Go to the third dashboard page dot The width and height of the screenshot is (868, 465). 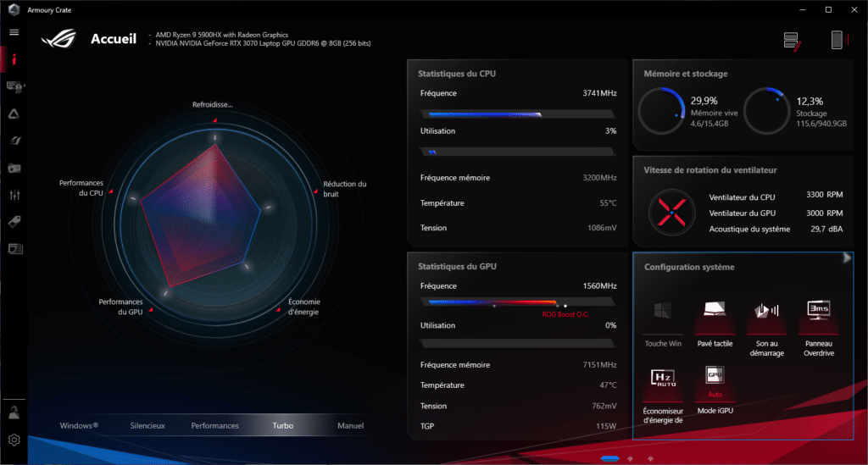coord(650,458)
